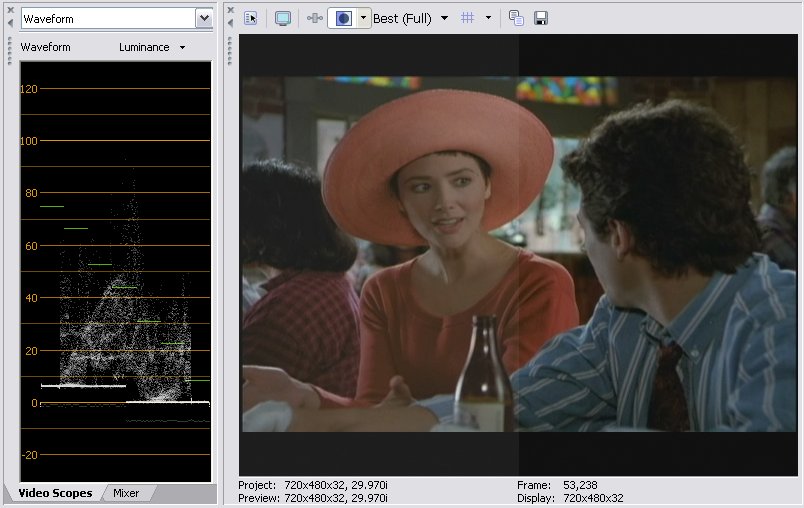Switch to the Video Scopes tab
This screenshot has width=804, height=508.
coord(55,493)
